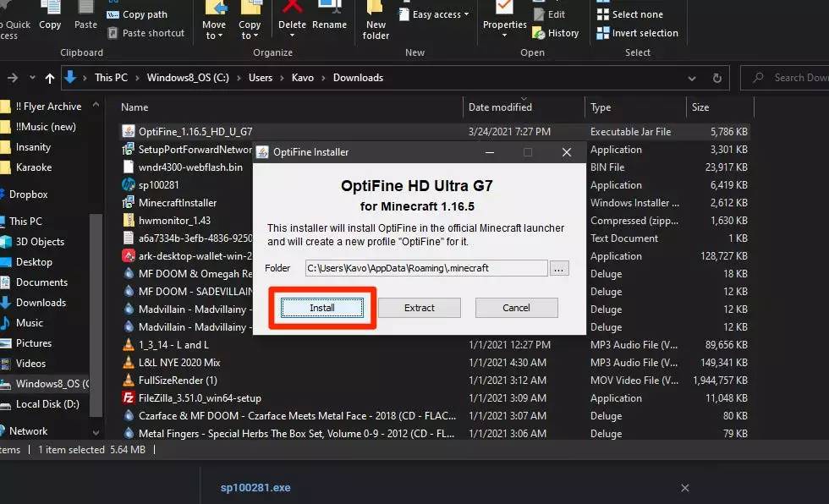
Task: Select OptiFine_1.16.5_HD_U_G7 jar file
Action: [195, 131]
